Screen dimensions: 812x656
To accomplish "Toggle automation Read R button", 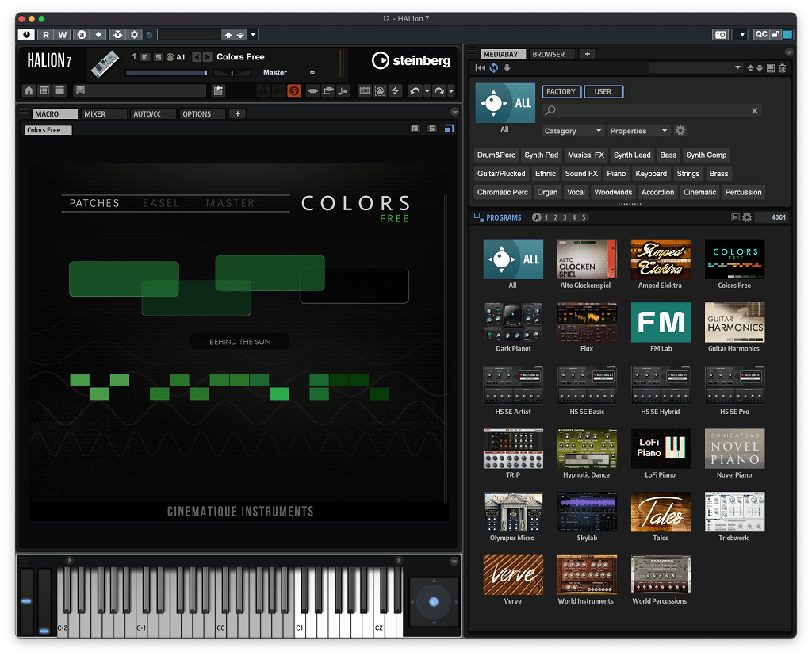I will [46, 35].
